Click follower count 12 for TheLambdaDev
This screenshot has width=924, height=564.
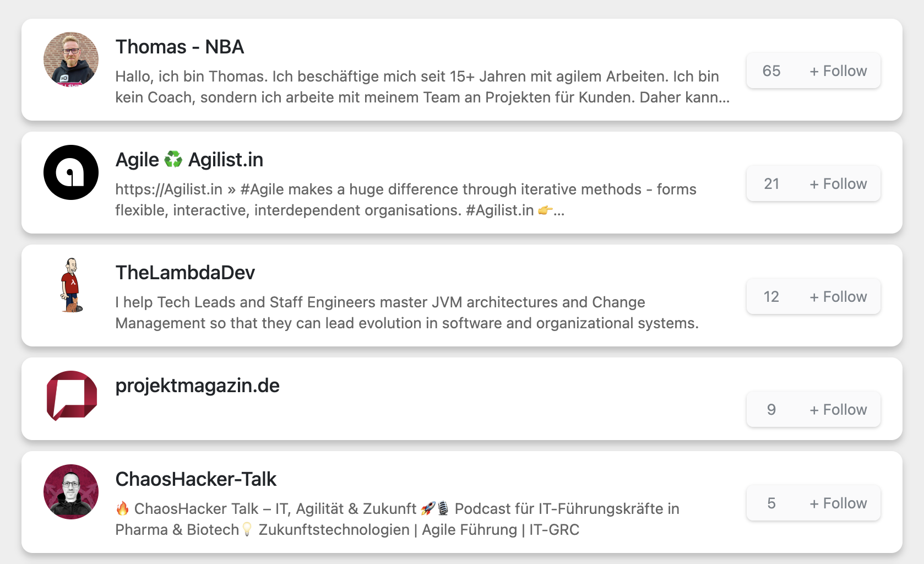[x=771, y=297]
